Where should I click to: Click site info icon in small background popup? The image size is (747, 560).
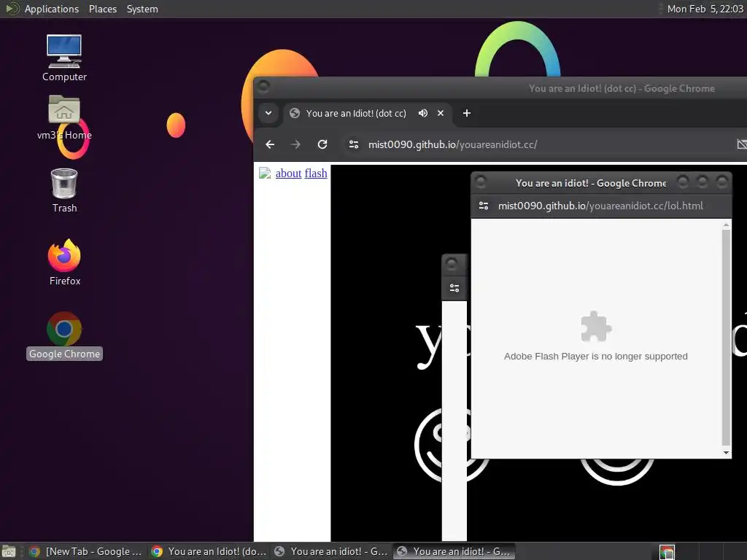(x=454, y=288)
